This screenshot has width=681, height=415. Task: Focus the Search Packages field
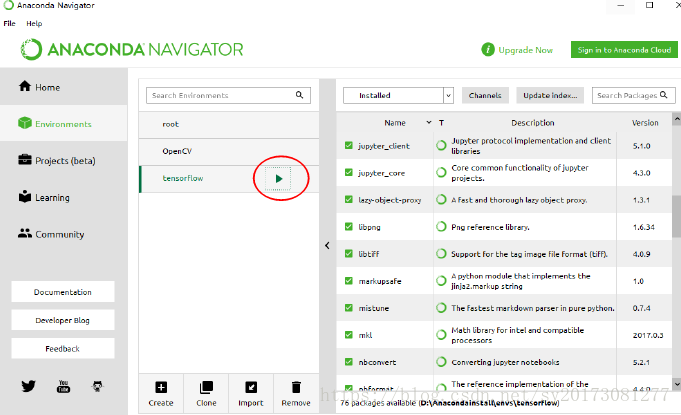coord(634,95)
